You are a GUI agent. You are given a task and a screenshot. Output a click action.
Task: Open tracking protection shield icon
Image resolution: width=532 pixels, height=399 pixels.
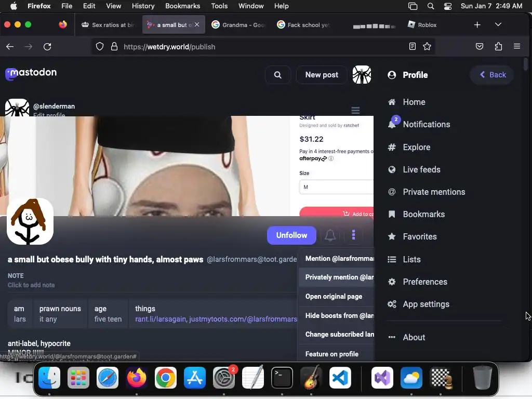(x=99, y=46)
